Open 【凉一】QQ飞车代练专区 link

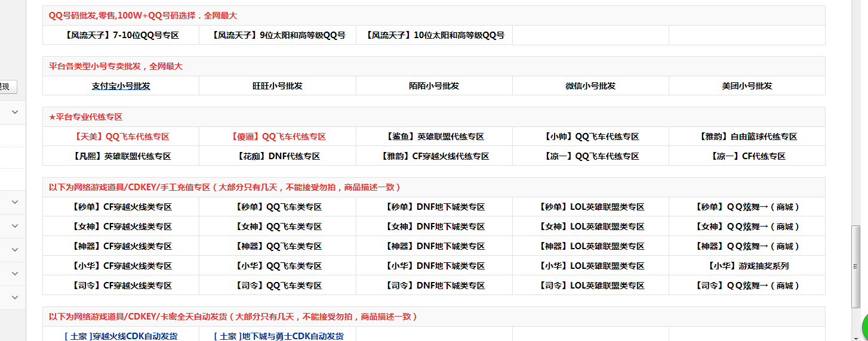coord(590,156)
